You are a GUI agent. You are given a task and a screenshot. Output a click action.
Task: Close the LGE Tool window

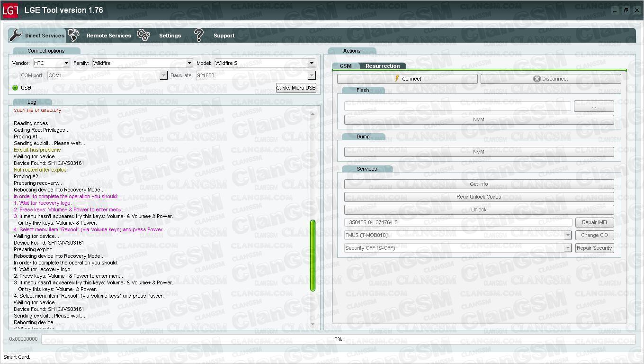[636, 10]
